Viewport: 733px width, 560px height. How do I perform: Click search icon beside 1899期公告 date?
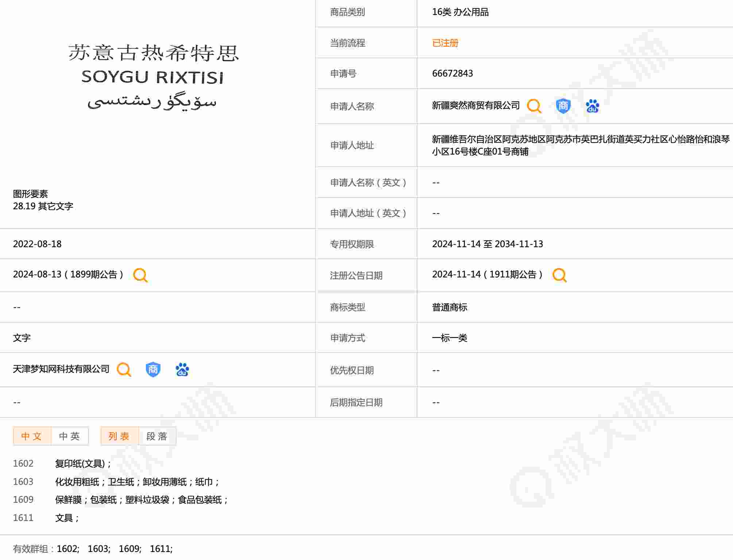pos(140,275)
